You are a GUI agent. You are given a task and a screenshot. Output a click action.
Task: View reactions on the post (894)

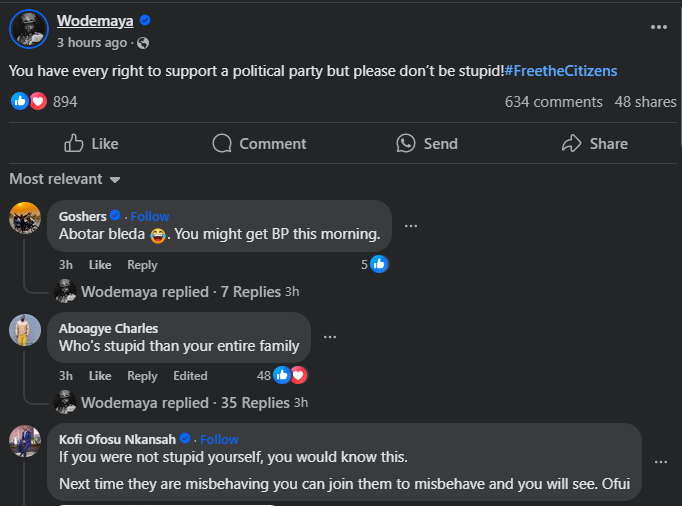(x=45, y=102)
